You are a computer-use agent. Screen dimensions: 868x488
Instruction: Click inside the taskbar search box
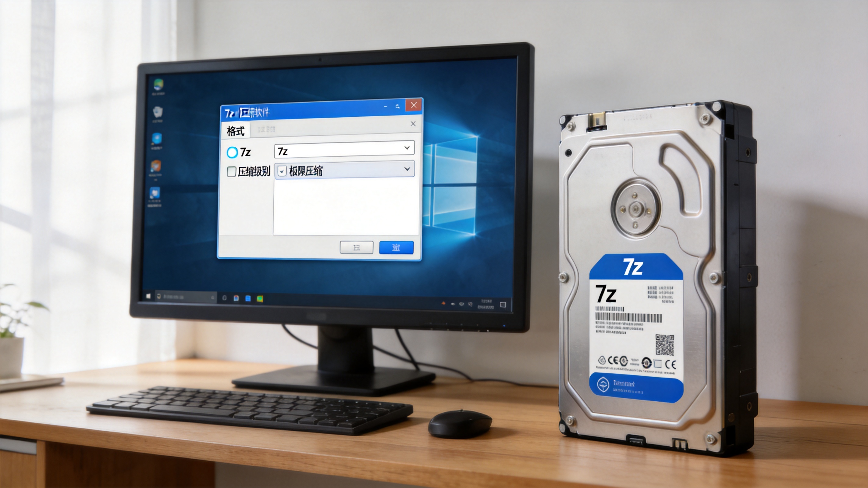[x=185, y=297]
